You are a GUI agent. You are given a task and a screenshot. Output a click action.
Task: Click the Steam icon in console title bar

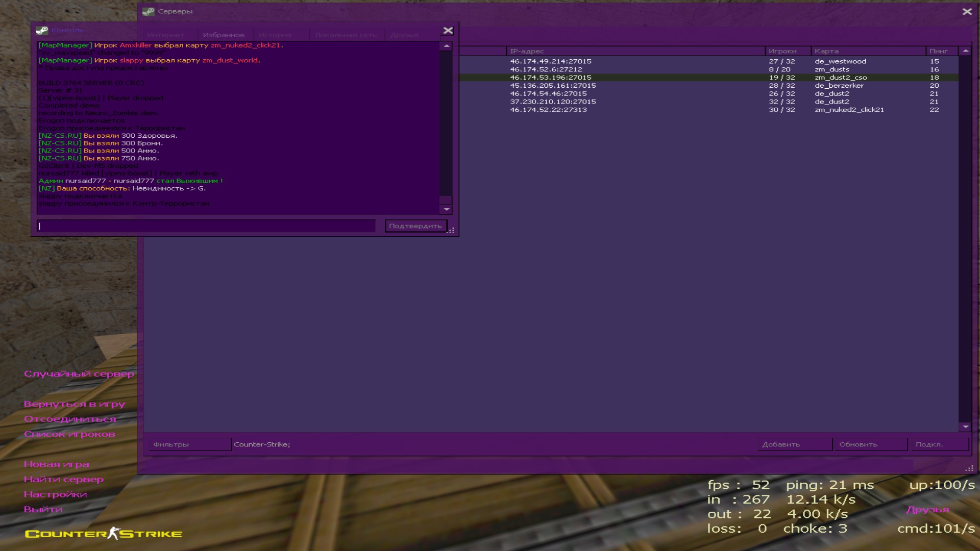point(42,31)
